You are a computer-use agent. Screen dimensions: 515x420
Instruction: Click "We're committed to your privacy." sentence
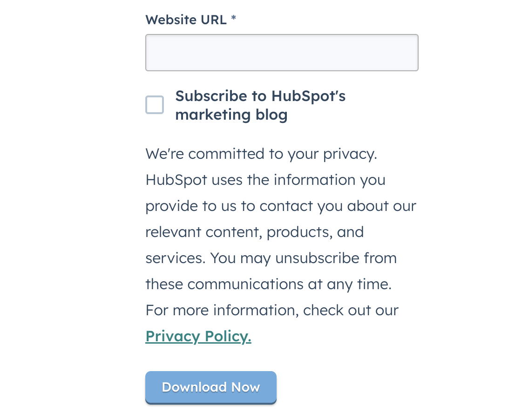(x=261, y=154)
